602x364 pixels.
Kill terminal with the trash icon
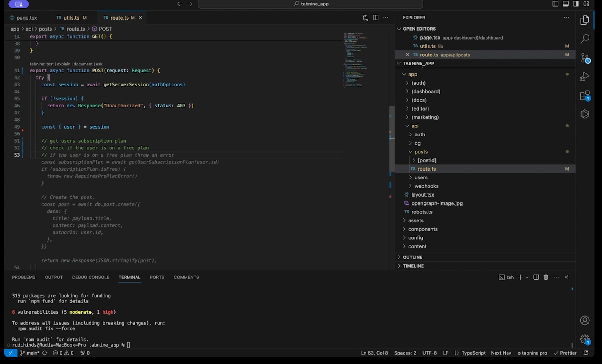546,277
